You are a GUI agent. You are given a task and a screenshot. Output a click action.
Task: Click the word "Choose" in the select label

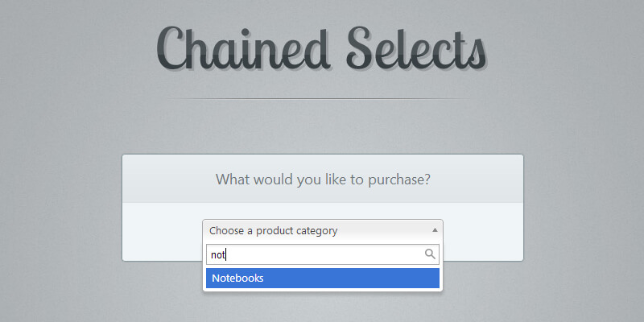pyautogui.click(x=226, y=231)
